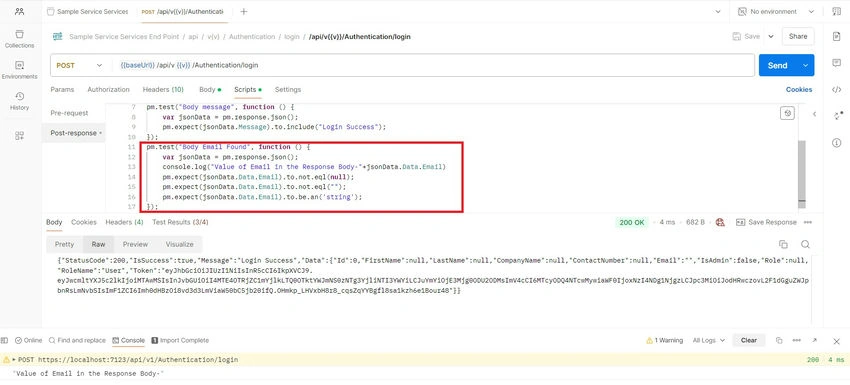Image resolution: width=850 pixels, height=385 pixels.
Task: Click the Share button
Action: (x=798, y=36)
